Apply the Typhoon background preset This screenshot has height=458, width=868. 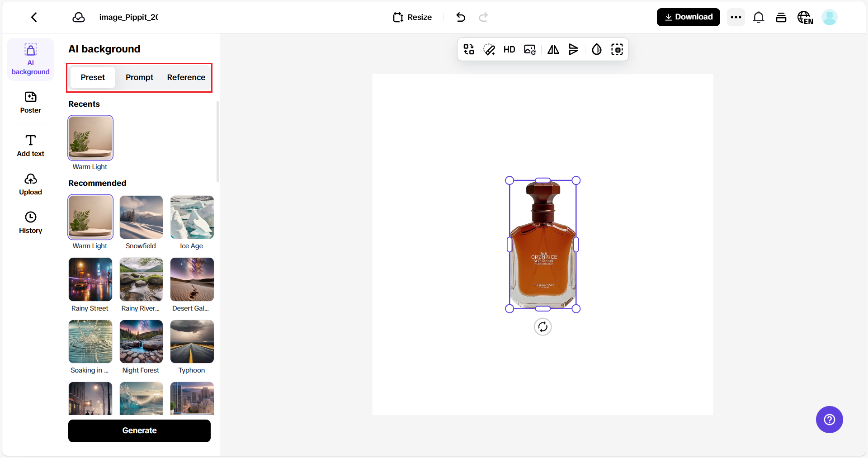[x=192, y=341]
